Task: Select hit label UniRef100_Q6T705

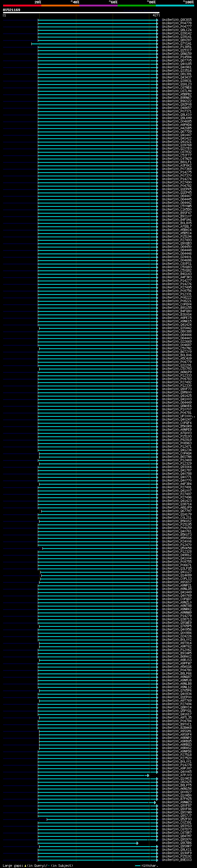Action: [177, 60]
